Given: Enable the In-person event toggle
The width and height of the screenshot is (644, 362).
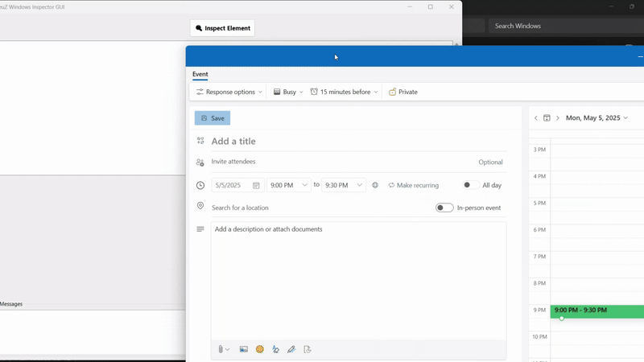Looking at the screenshot, I should pyautogui.click(x=444, y=208).
